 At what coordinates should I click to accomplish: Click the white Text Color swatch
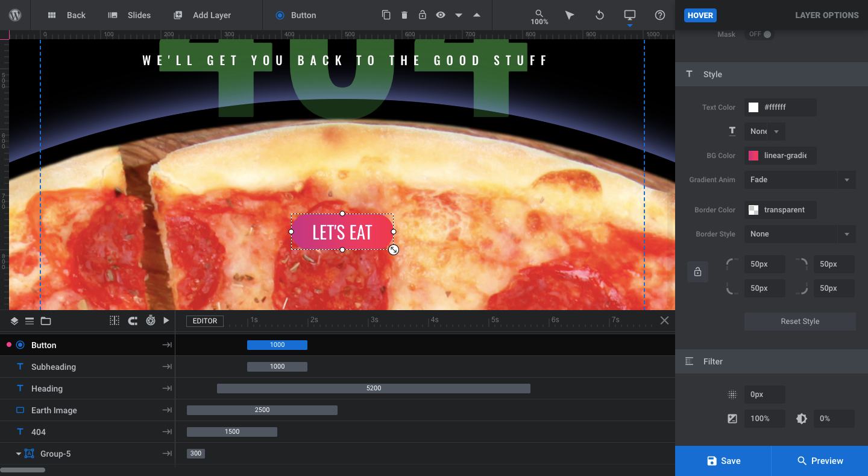[753, 107]
